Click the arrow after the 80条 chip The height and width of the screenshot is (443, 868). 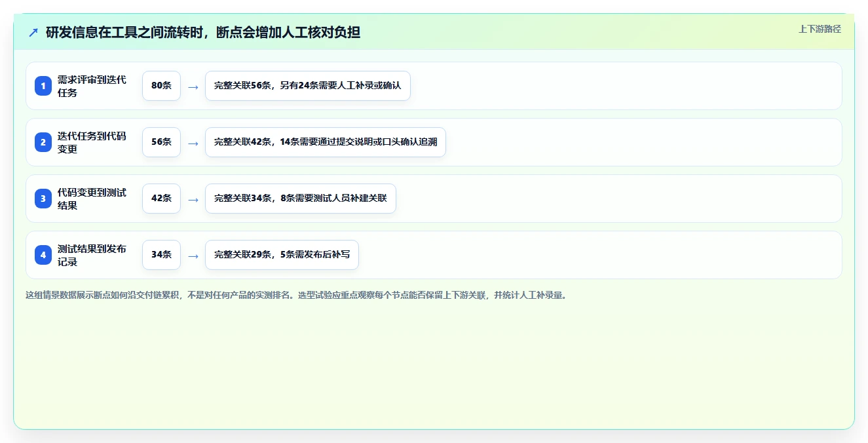click(x=193, y=87)
